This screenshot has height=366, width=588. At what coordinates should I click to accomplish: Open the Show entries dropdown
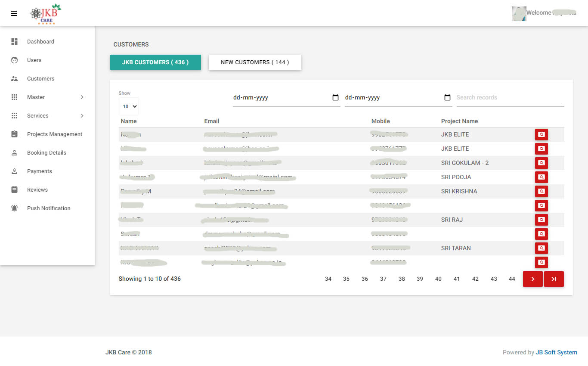pos(129,106)
